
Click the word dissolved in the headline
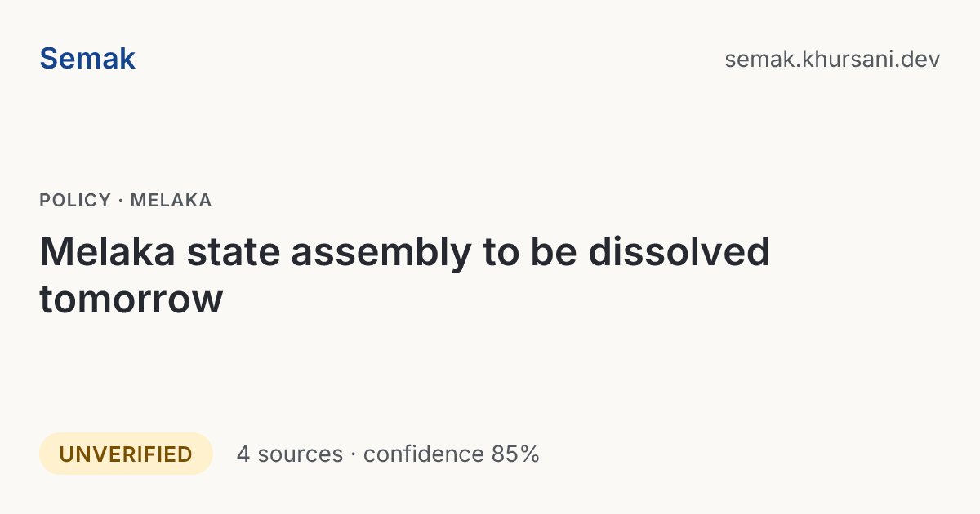pos(679,252)
